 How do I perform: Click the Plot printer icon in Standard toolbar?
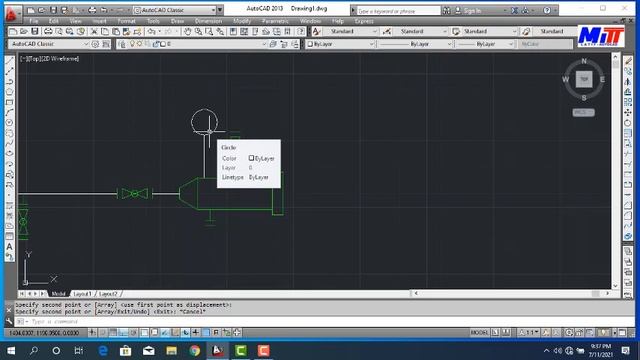click(x=48, y=31)
